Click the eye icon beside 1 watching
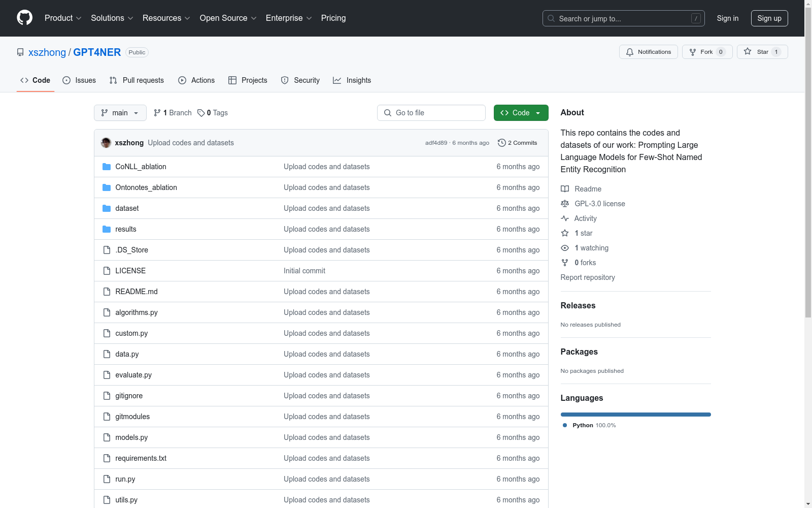812x508 pixels. 565,248
